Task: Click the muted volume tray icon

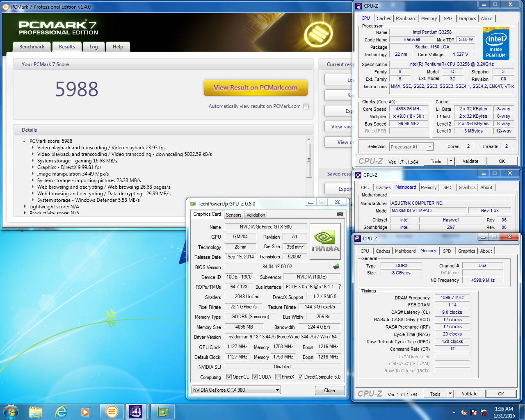Action: 464,412
